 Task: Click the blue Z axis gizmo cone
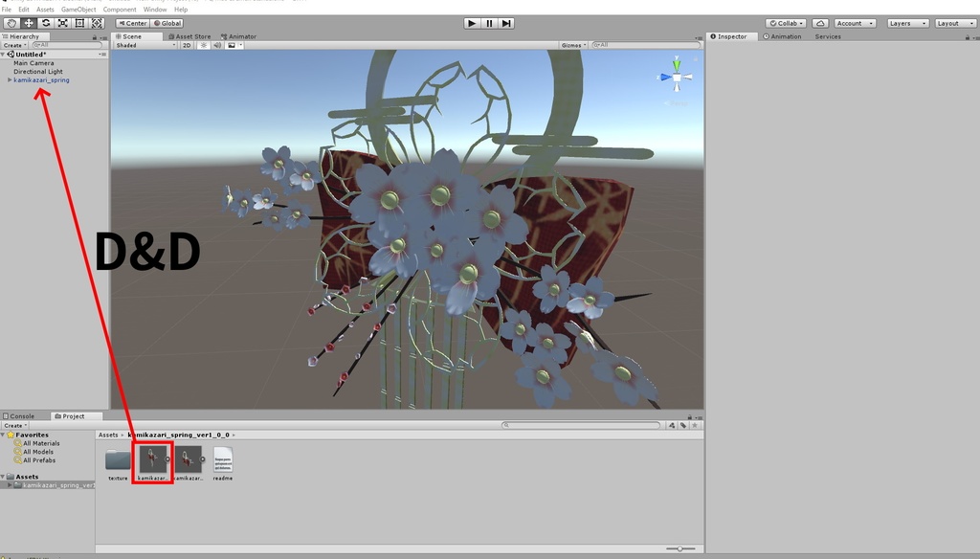(666, 78)
